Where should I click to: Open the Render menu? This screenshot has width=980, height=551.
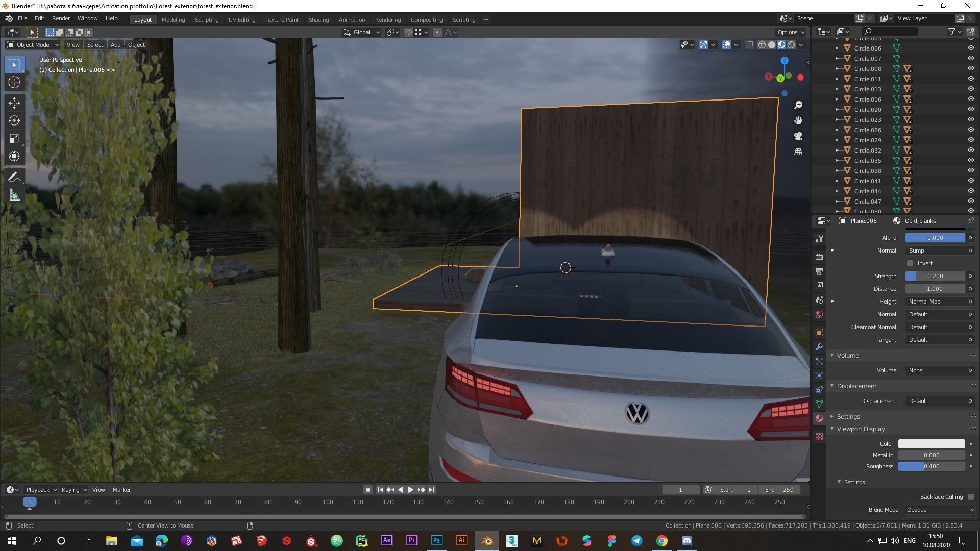(x=61, y=18)
